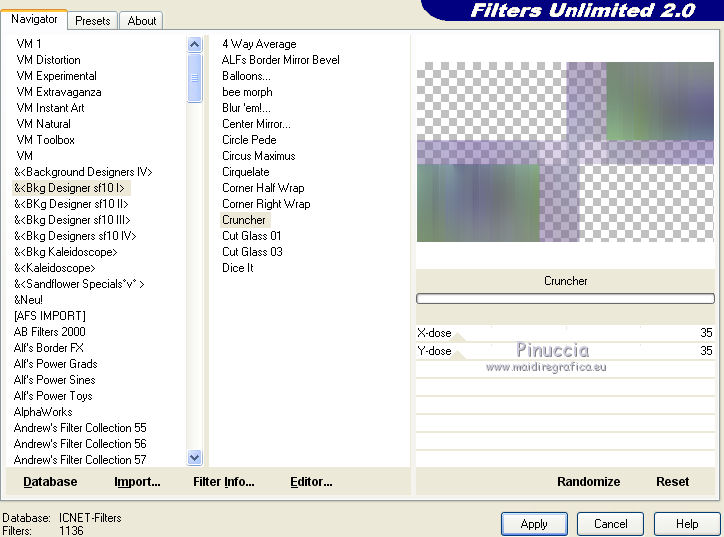Choose the Circle Pede filter
This screenshot has height=537, width=724.
[x=249, y=140]
